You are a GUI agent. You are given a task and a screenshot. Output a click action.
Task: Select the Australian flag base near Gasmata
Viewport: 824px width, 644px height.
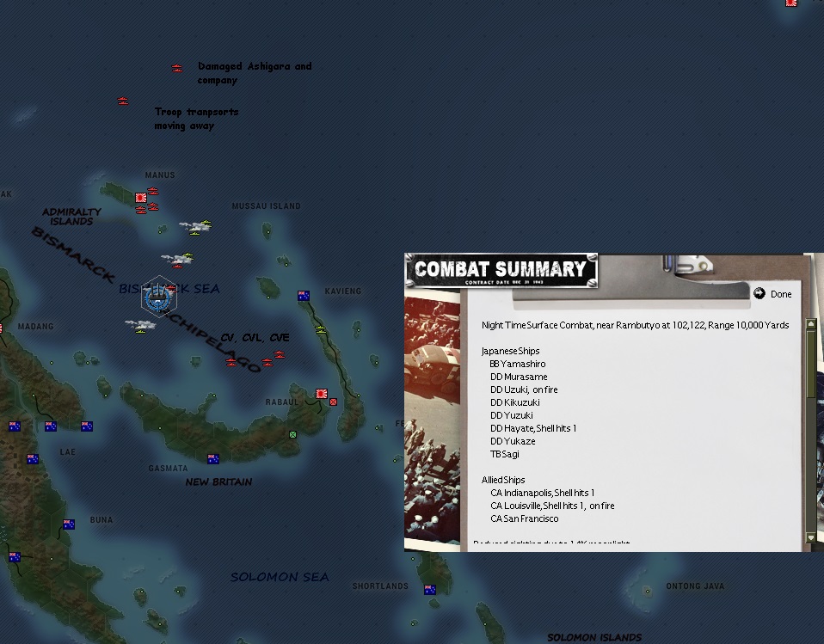pyautogui.click(x=212, y=459)
